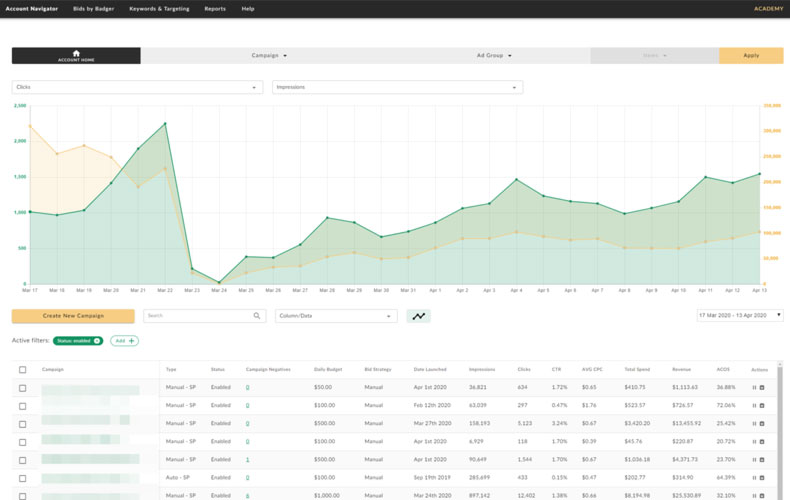This screenshot has height=500, width=790.
Task: Toggle the line chart view icon button
Action: tap(418, 316)
